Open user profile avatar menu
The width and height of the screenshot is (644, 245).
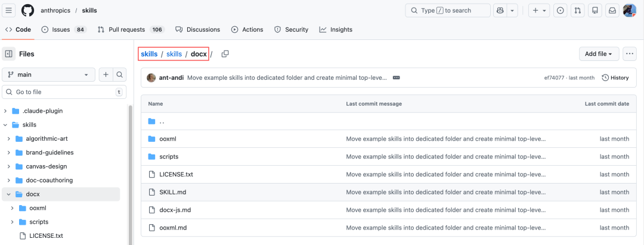(630, 10)
